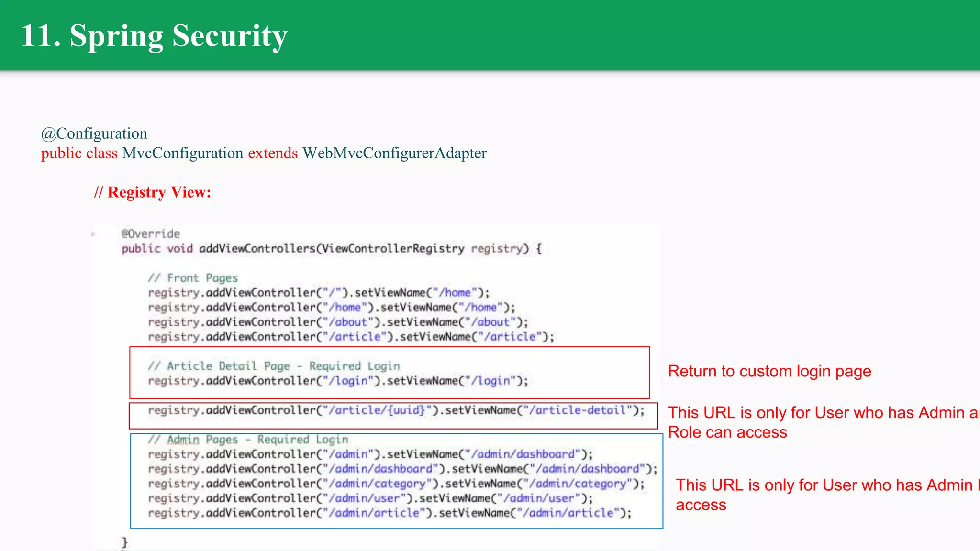The image size is (980, 551).
Task: Click the addViewControllers method signature line
Action: point(331,249)
